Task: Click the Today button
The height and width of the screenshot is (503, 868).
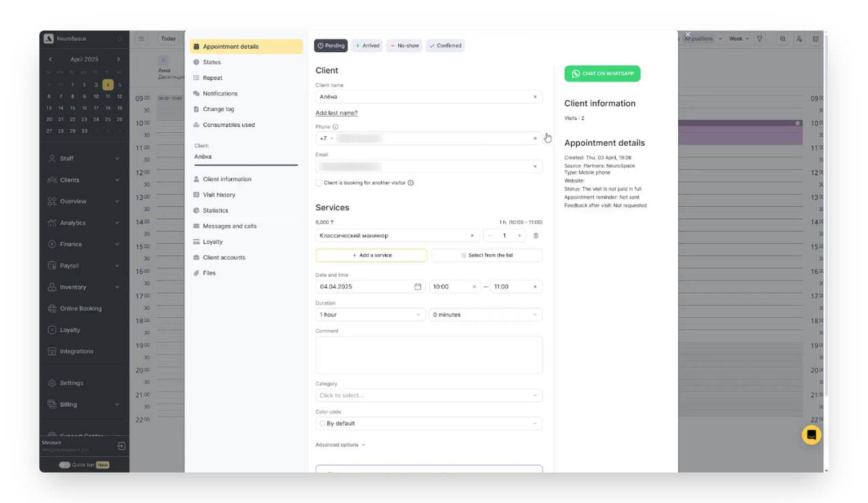Action: coord(168,39)
